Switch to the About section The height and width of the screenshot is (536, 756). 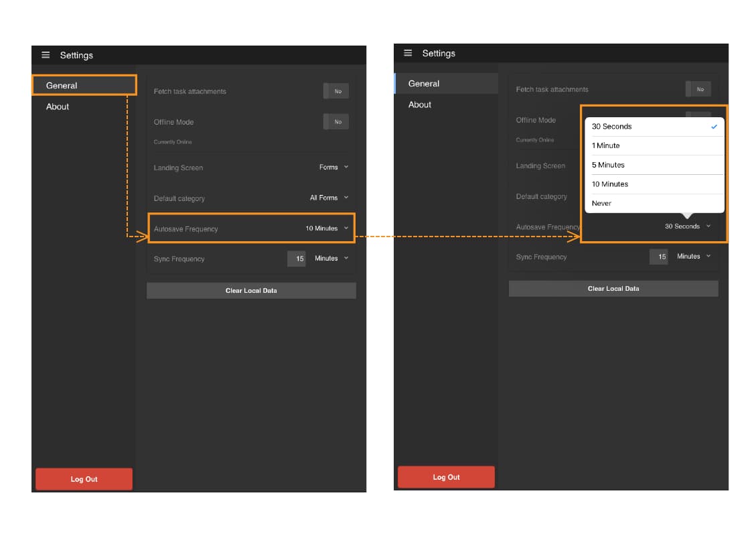(58, 107)
